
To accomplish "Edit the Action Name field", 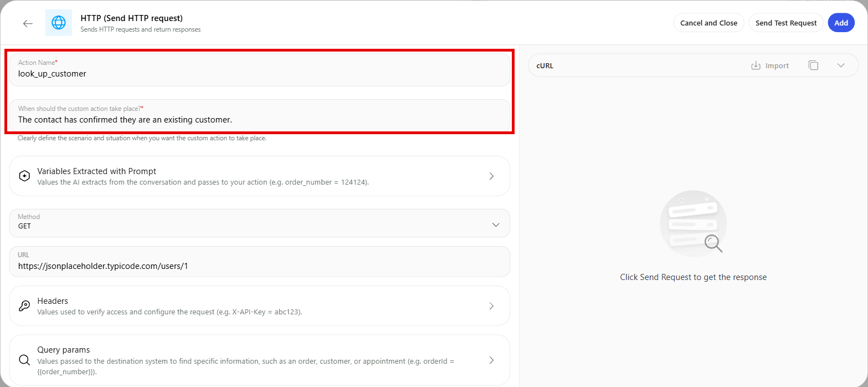I will pos(259,69).
